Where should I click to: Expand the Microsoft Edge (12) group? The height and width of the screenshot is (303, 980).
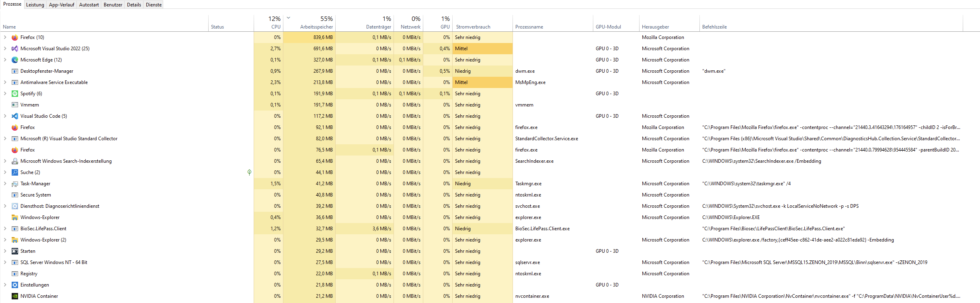pos(5,60)
